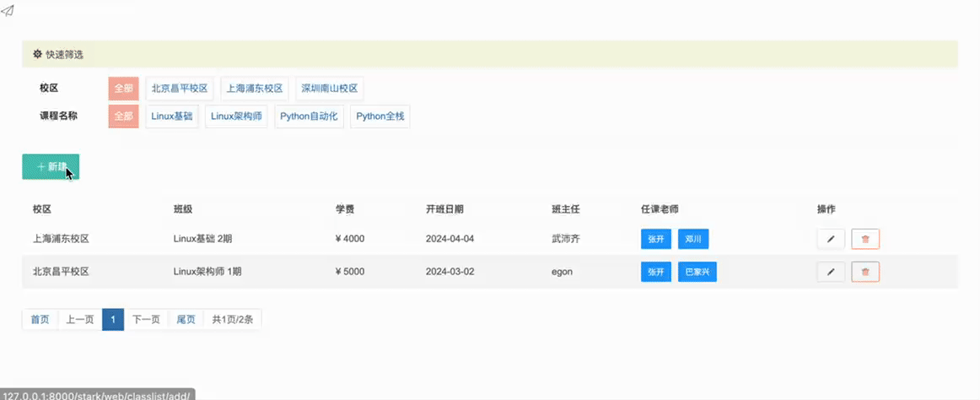Edit the 上海浦东校区 Linux基础 2期 row
980x400 pixels.
coord(831,239)
